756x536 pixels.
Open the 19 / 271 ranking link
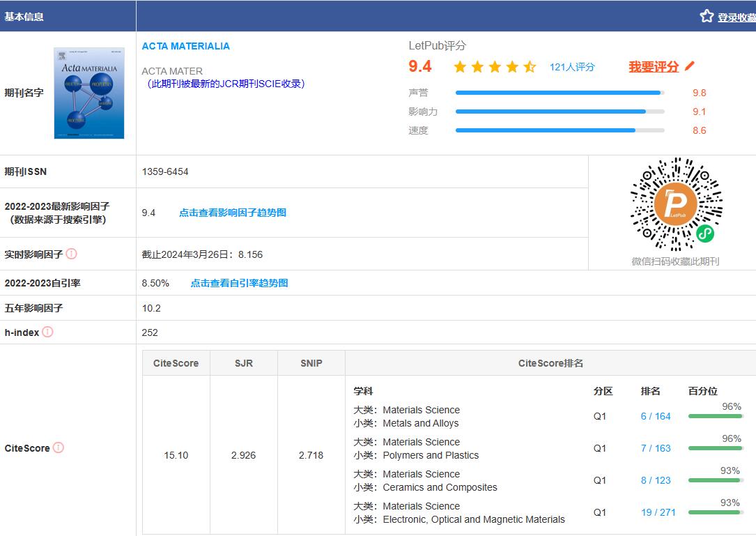coord(658,512)
